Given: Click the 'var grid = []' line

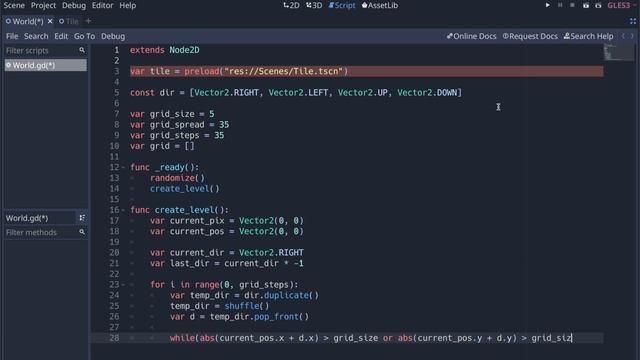Looking at the screenshot, I should (x=162, y=146).
